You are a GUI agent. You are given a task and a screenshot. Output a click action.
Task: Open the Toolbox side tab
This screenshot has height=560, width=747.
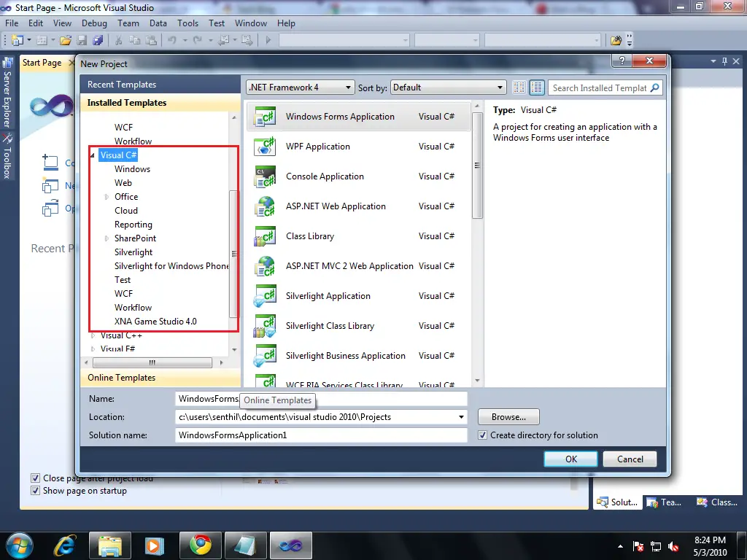[x=7, y=156]
